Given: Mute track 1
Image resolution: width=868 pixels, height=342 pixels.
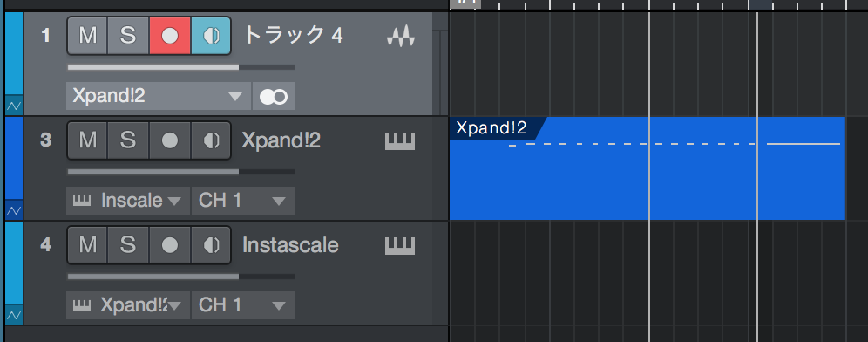Looking at the screenshot, I should pyautogui.click(x=87, y=36).
